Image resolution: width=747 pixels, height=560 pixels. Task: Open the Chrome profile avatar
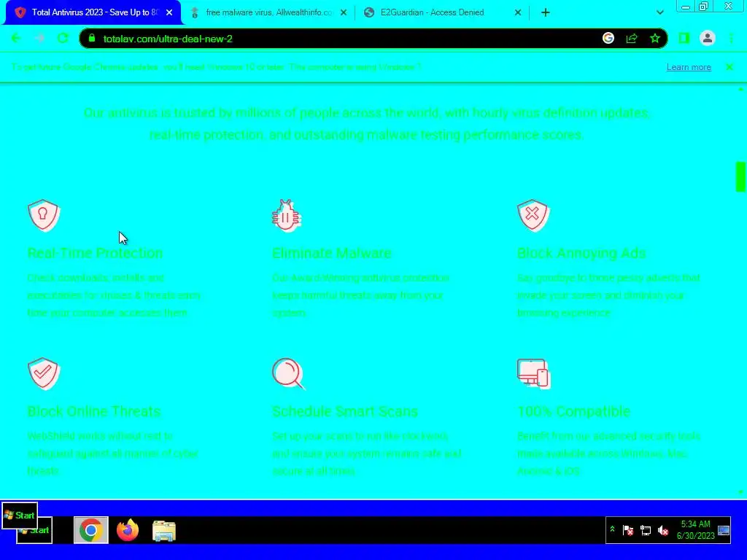tap(708, 39)
